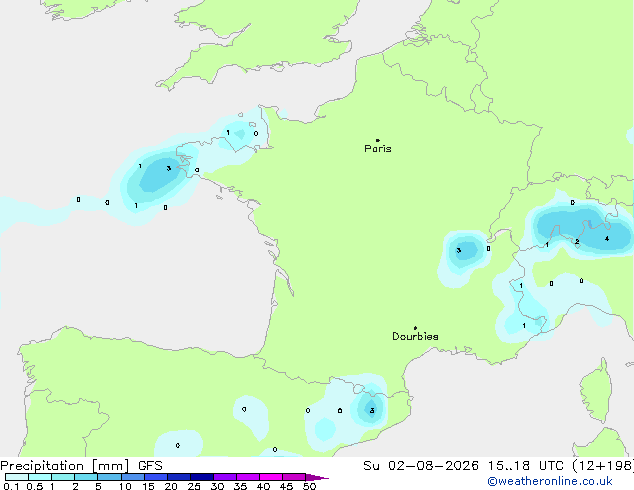The image size is (634, 490).
Task: Click the 0.1–0.5 mm legend swatch
Action: 17,477
